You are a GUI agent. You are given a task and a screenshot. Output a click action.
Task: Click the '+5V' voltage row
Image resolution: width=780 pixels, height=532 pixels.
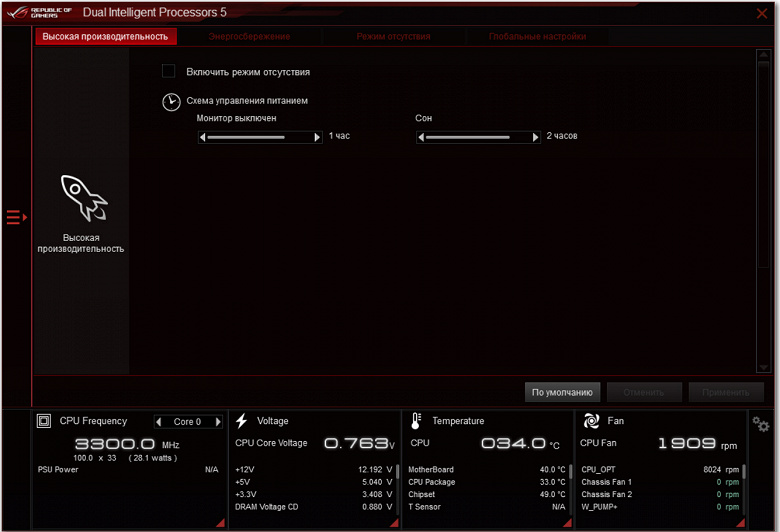[313, 482]
